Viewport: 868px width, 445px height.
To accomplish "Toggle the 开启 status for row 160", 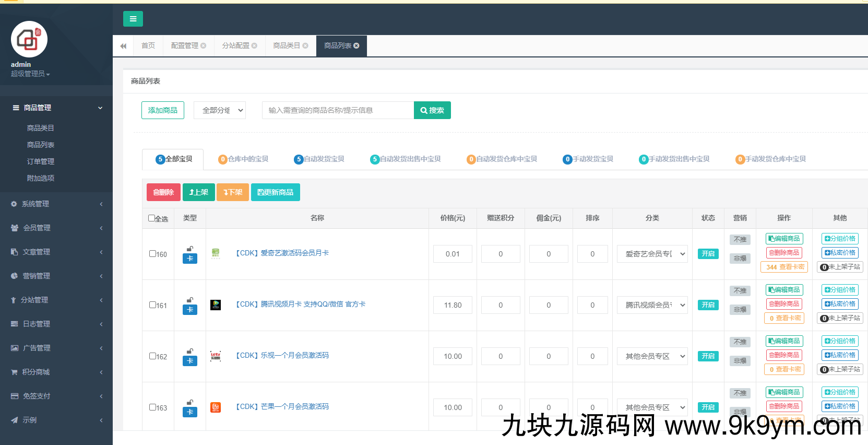I will coord(708,254).
